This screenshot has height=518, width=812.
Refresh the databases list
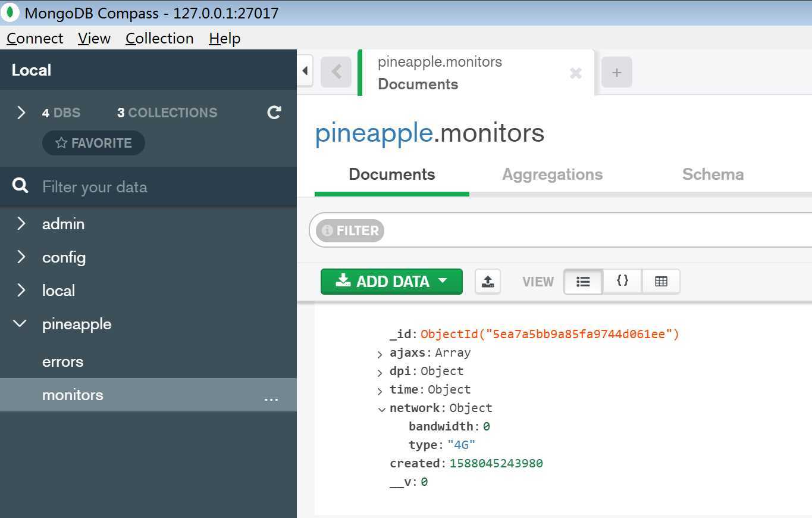coord(274,112)
